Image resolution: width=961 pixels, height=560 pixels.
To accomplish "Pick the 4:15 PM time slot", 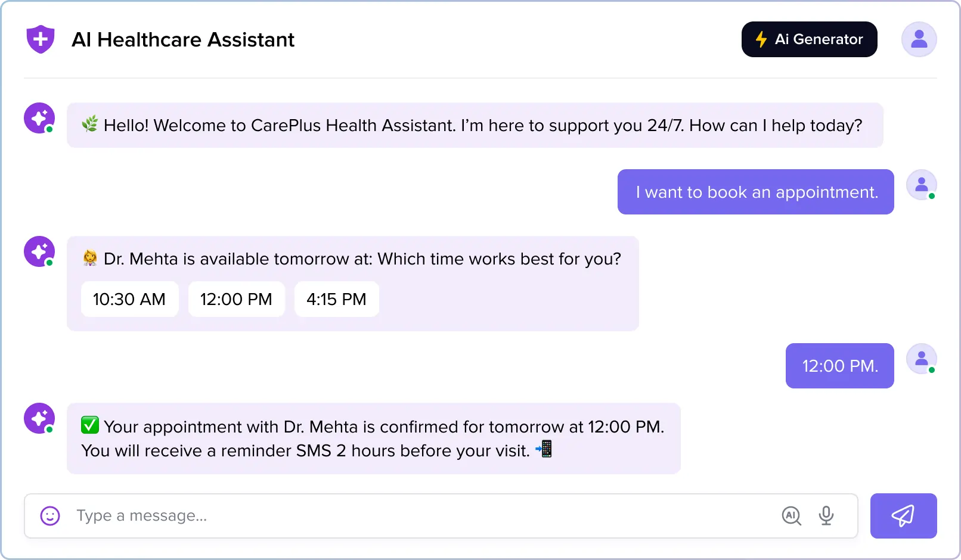I will 336,299.
